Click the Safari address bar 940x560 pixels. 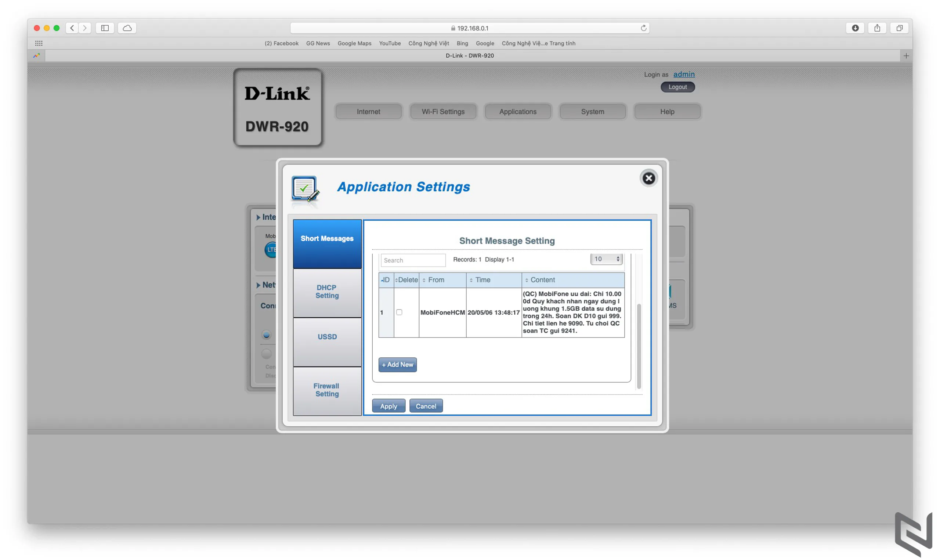coord(470,28)
